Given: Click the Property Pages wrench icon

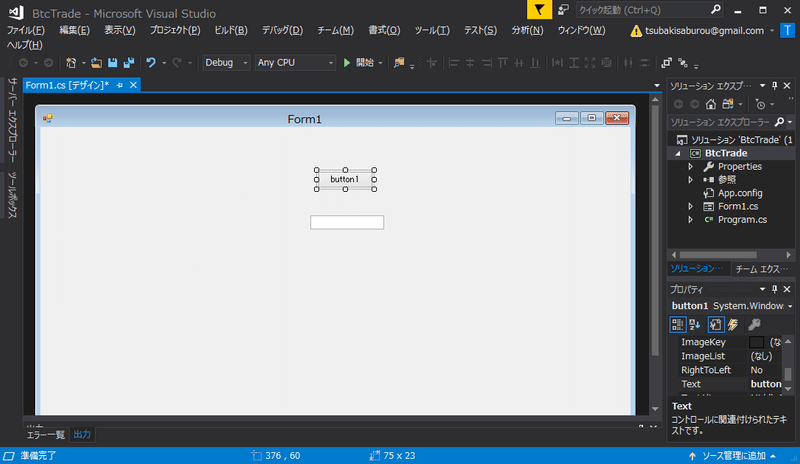Looking at the screenshot, I should click(x=754, y=325).
